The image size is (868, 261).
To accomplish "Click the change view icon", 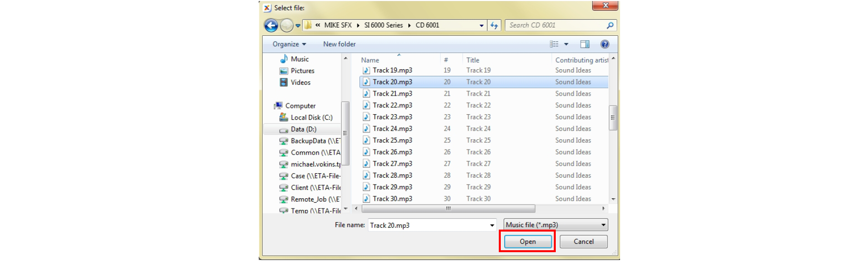I will click(x=554, y=44).
